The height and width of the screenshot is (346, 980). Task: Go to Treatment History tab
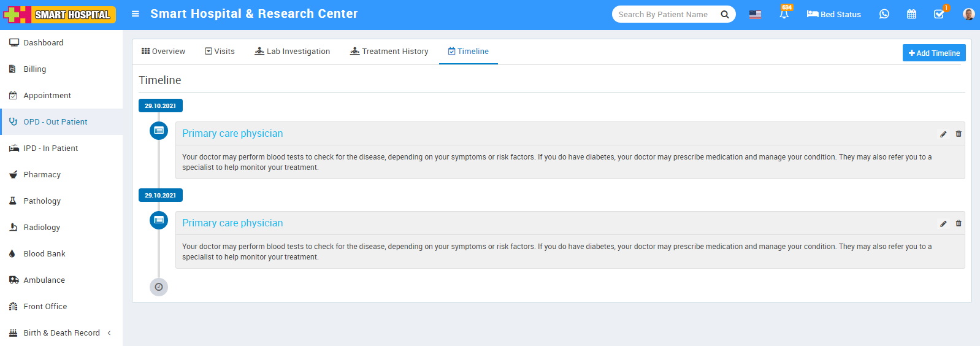coord(389,52)
